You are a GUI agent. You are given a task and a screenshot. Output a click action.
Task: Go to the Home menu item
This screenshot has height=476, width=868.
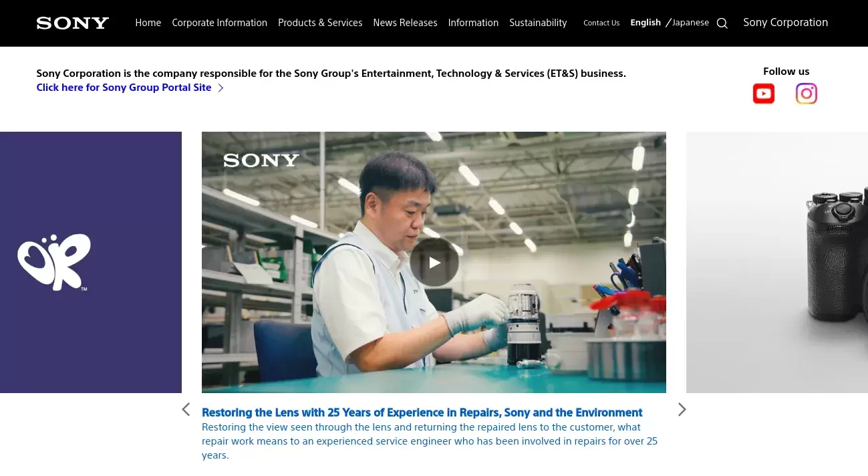click(x=148, y=23)
